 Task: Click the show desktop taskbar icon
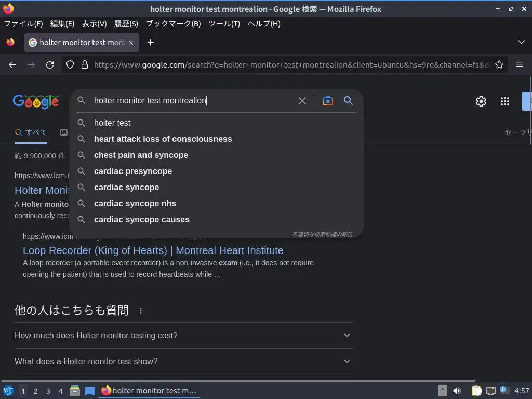pos(89,391)
